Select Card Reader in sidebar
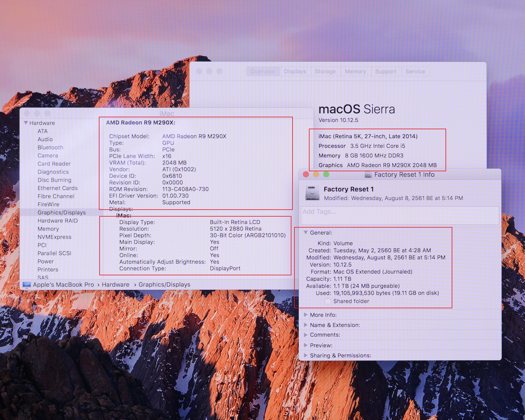The image size is (525, 420). coord(54,164)
